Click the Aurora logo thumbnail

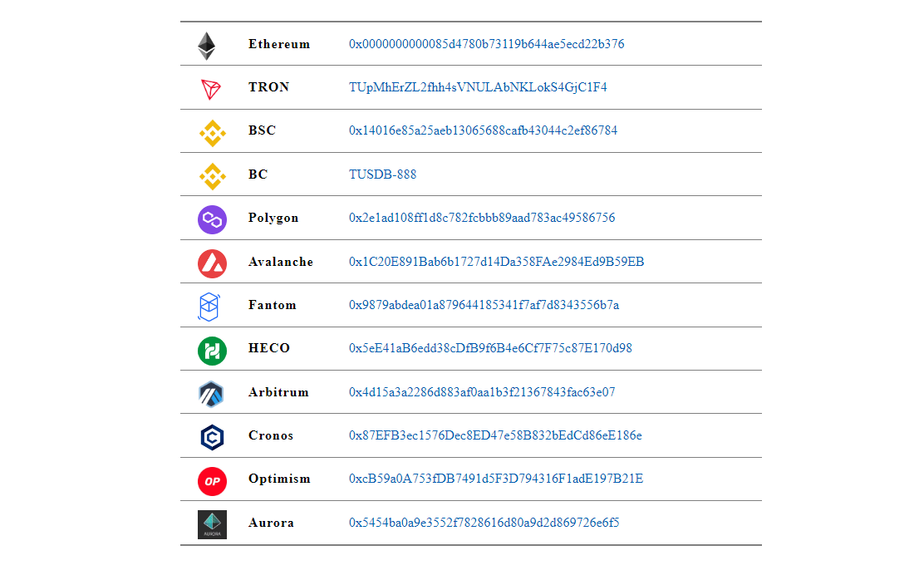coord(212,524)
